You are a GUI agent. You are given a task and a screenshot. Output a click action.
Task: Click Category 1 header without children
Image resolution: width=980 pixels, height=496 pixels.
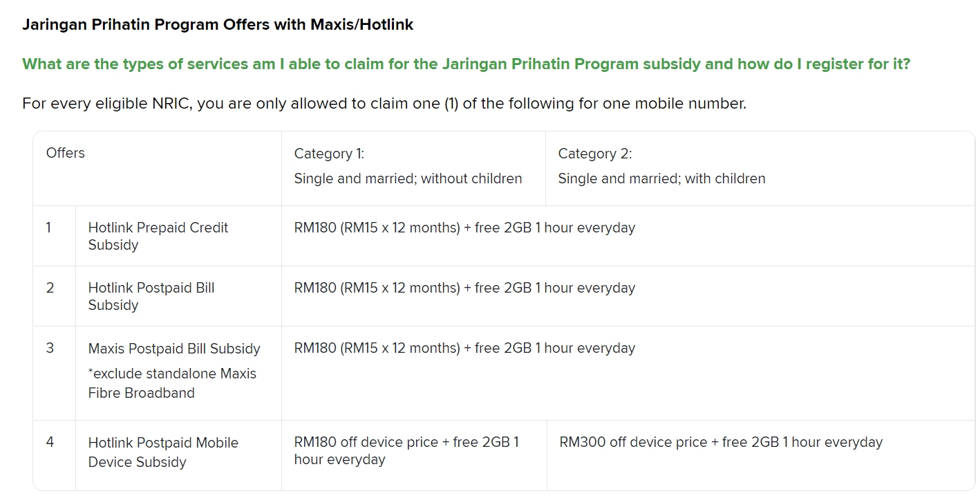pyautogui.click(x=413, y=168)
